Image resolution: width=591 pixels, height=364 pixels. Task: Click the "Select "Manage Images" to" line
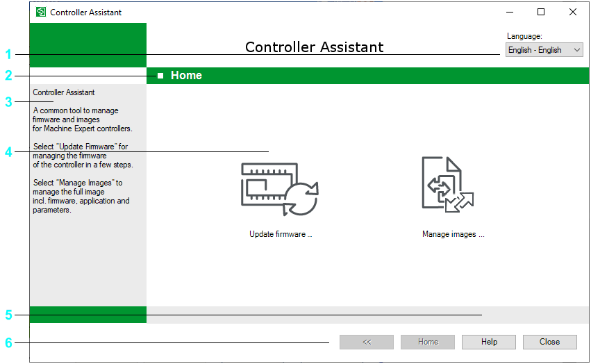click(78, 183)
